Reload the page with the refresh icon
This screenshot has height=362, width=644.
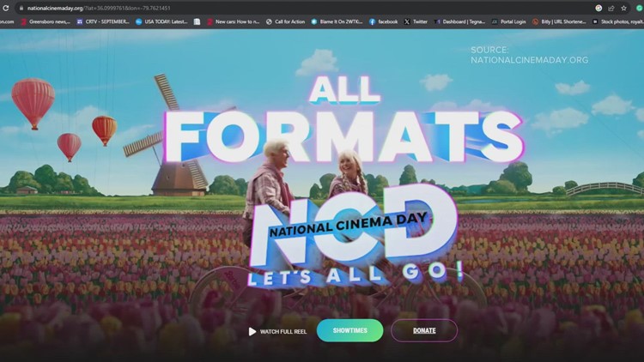pyautogui.click(x=6, y=9)
